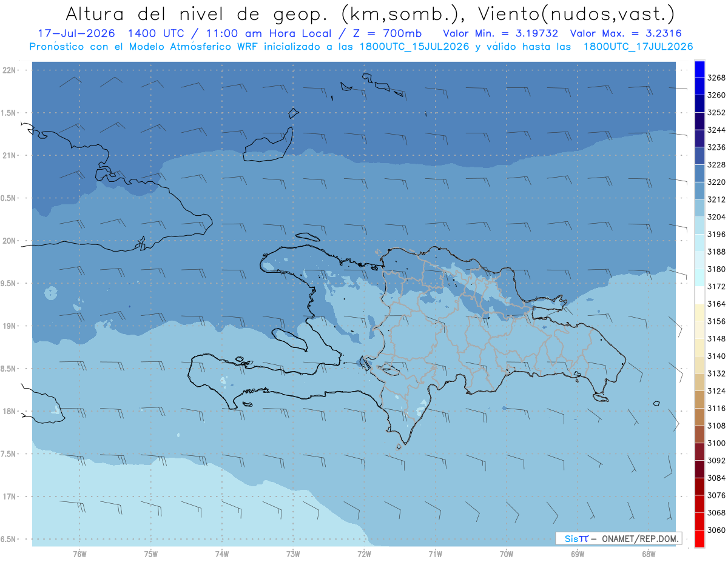Click the 3108 color scale label
728x562 pixels.
click(x=716, y=426)
